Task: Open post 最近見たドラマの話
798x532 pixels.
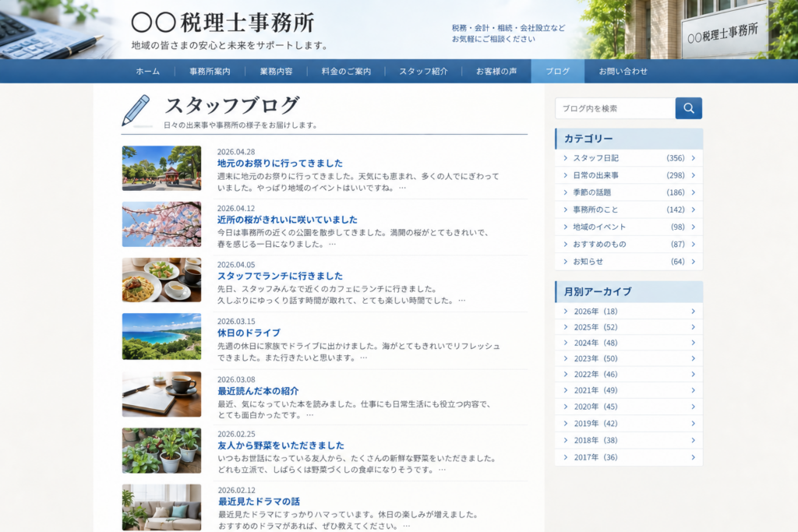Action: (259, 502)
